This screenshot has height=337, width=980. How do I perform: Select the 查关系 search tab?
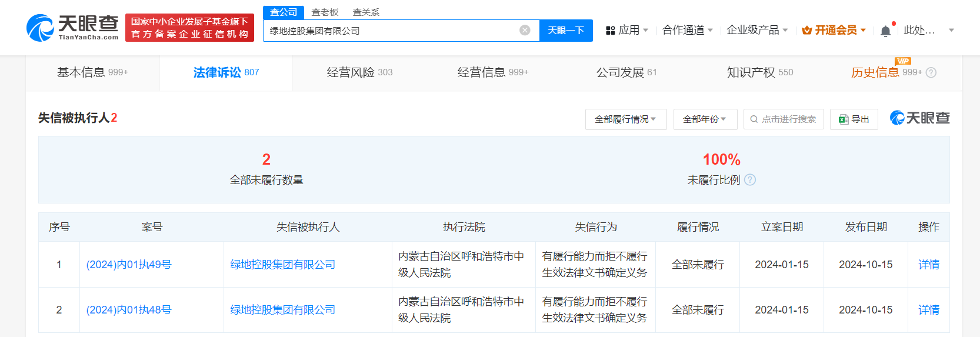click(366, 12)
